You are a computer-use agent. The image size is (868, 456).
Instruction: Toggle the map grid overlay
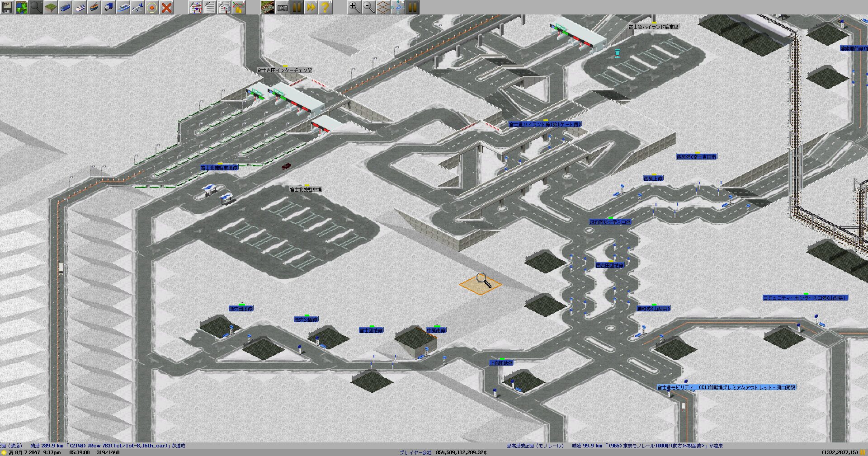click(383, 7)
